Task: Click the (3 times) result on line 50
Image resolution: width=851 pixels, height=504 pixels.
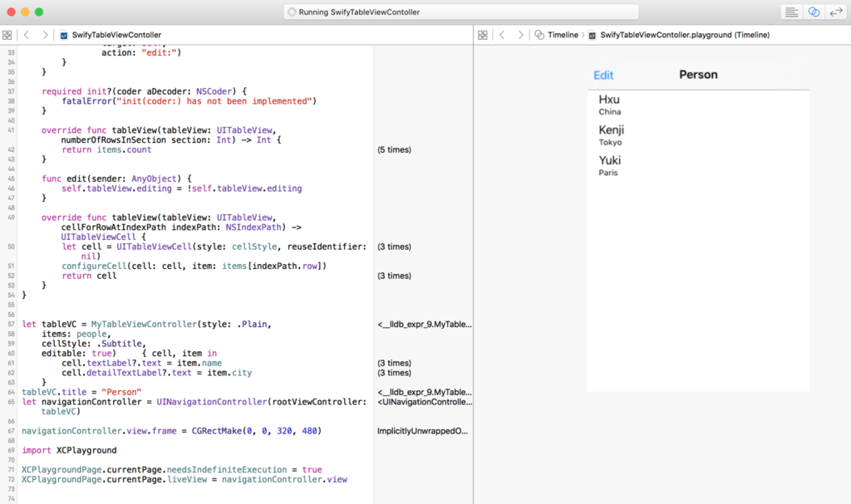Action: [394, 247]
